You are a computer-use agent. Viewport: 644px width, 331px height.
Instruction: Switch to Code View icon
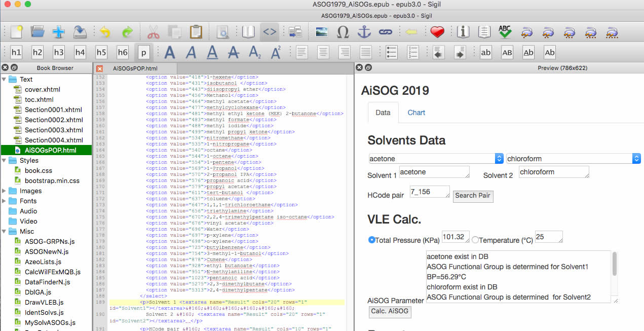(270, 32)
